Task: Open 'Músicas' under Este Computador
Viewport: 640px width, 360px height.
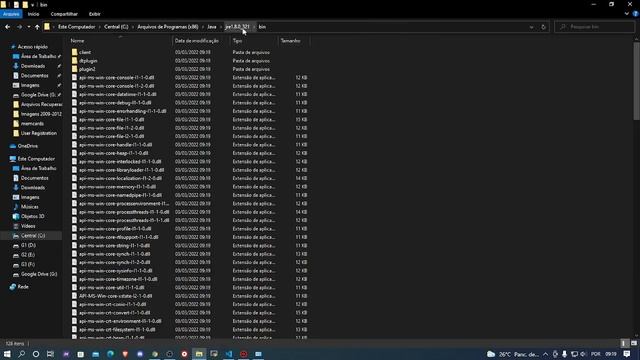Action: click(x=29, y=207)
